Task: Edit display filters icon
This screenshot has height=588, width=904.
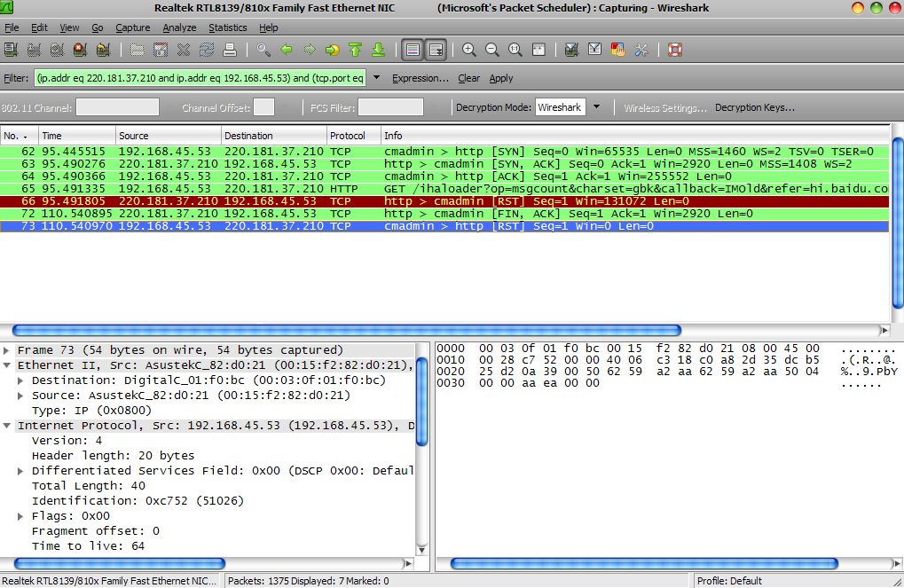Action: tap(595, 51)
